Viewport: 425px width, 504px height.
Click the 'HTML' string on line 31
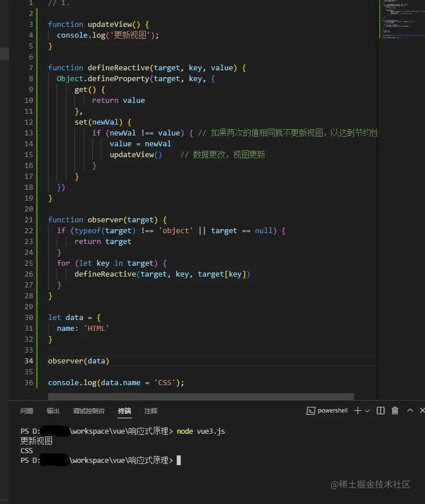pyautogui.click(x=96, y=329)
